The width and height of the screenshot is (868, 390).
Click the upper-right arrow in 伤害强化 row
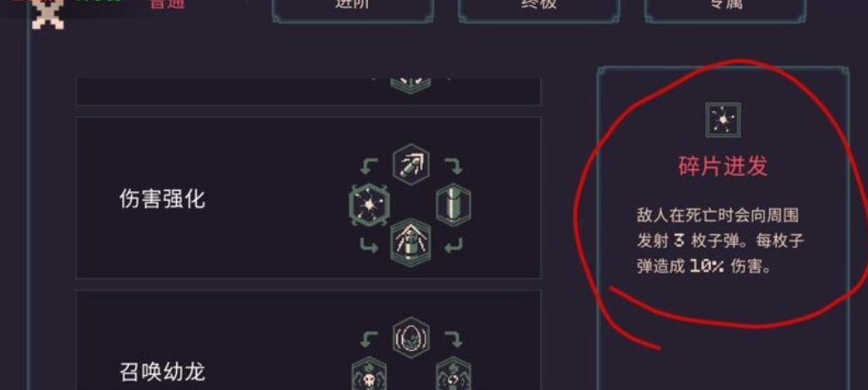pyautogui.click(x=454, y=164)
